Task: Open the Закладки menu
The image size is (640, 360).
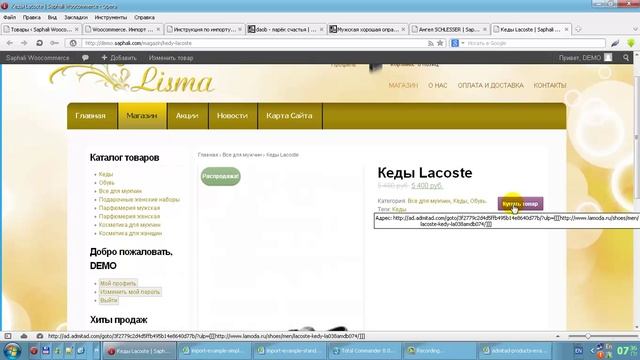Action: [76, 18]
